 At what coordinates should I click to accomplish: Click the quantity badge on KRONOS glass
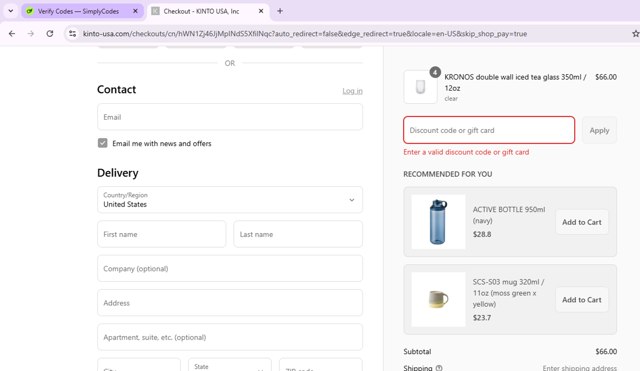[x=435, y=72]
